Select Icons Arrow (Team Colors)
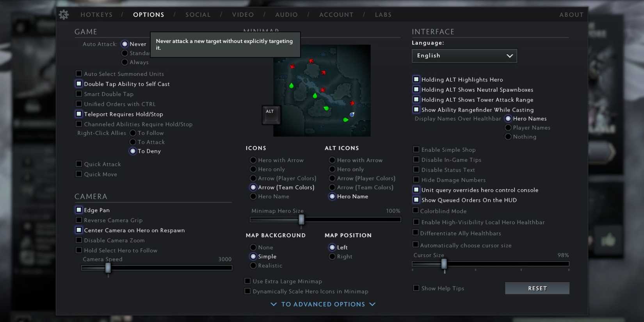 253,187
